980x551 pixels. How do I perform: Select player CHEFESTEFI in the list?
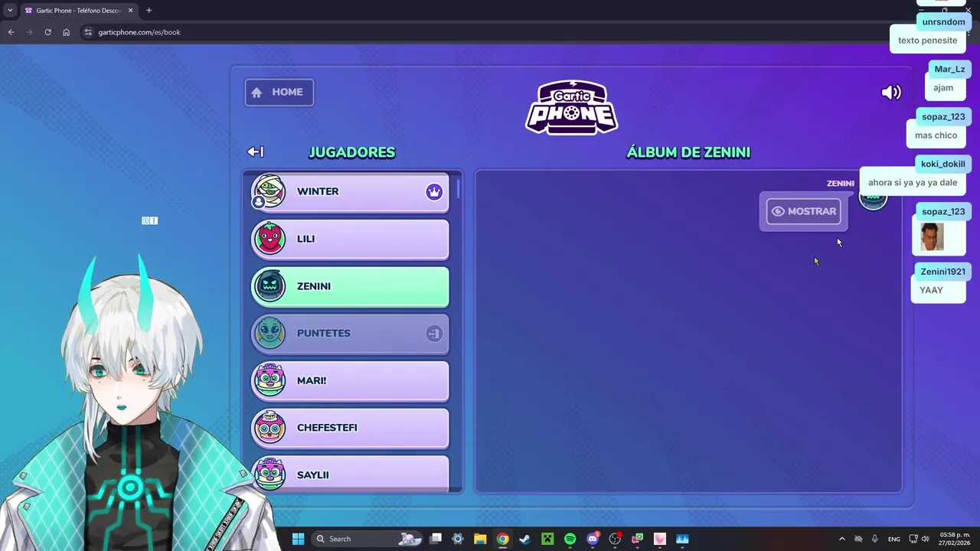pyautogui.click(x=351, y=429)
